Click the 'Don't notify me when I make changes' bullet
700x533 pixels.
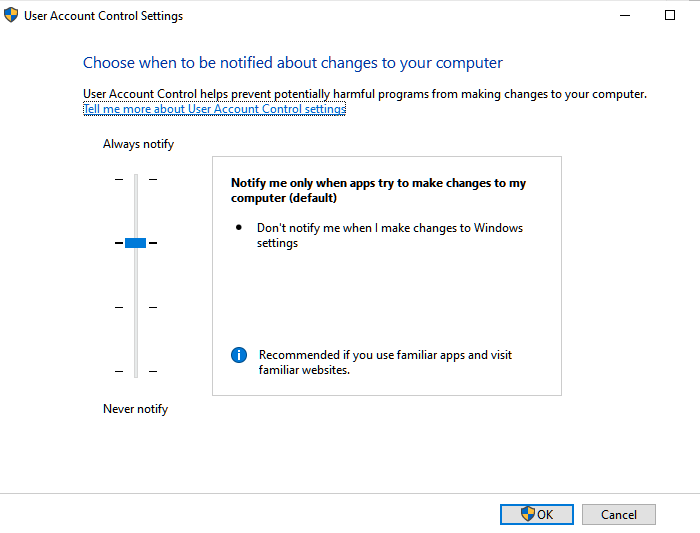[390, 235]
